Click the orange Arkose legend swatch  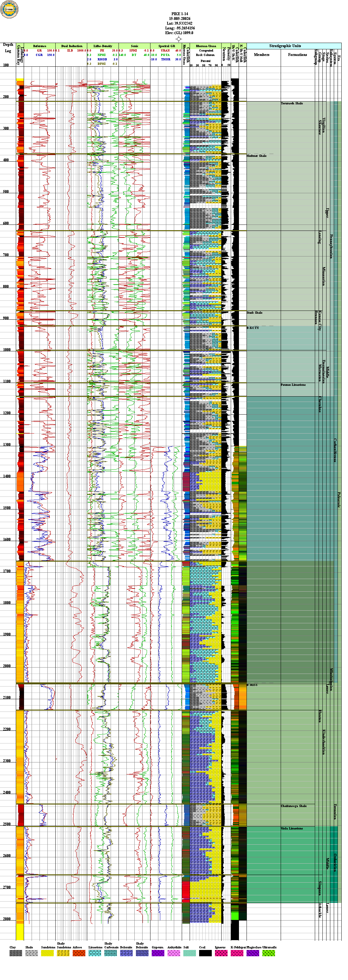click(x=79, y=953)
